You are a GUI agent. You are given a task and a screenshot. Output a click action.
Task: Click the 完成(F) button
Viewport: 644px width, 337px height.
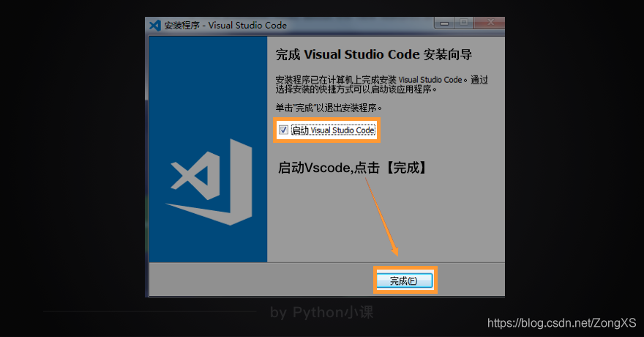click(405, 281)
